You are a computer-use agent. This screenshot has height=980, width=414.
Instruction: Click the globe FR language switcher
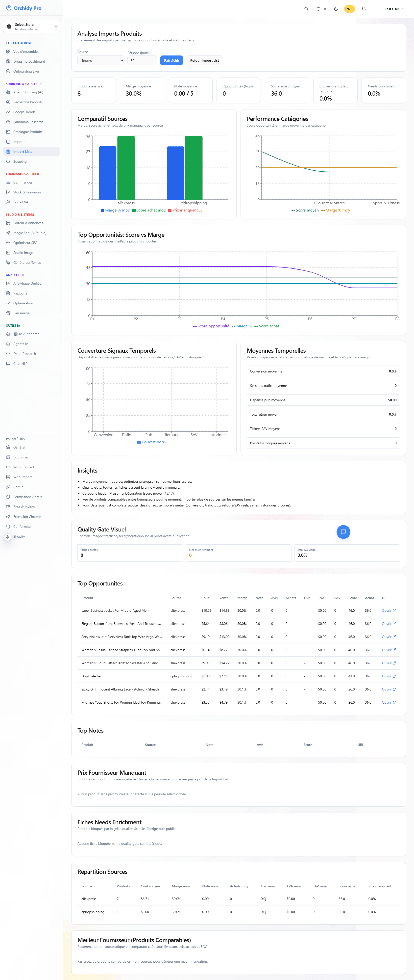coord(321,9)
